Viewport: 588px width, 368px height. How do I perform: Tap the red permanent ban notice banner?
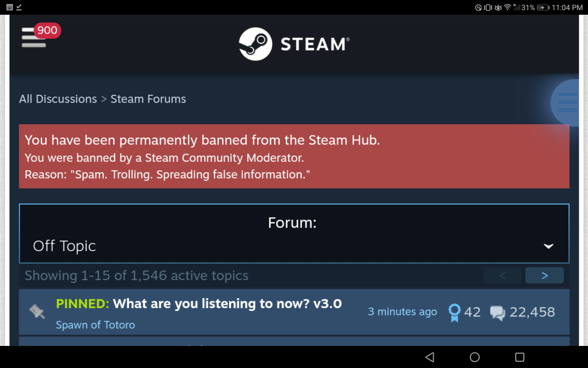294,156
